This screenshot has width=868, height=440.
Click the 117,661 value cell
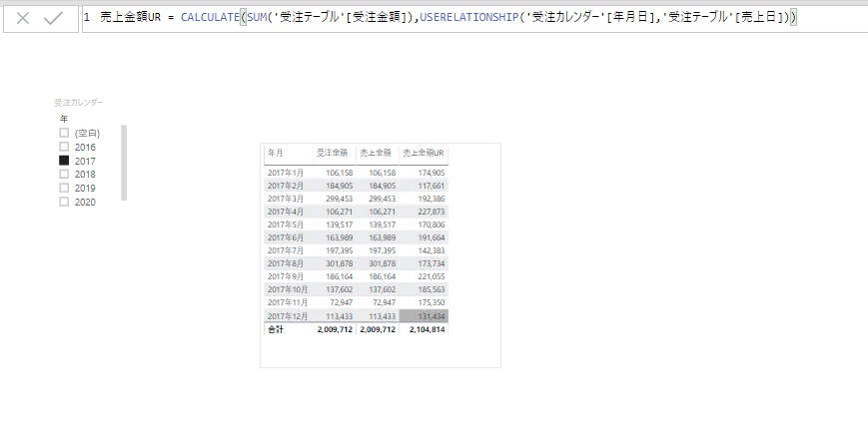click(432, 186)
